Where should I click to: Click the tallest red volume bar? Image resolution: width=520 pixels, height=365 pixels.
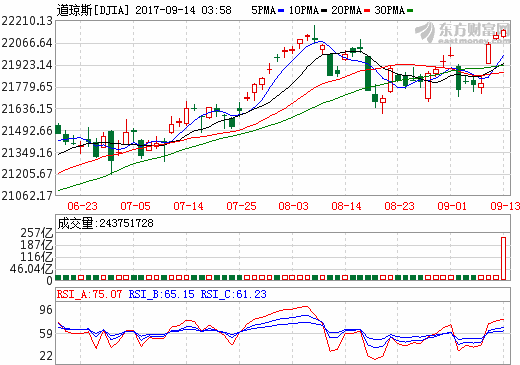pos(503,258)
